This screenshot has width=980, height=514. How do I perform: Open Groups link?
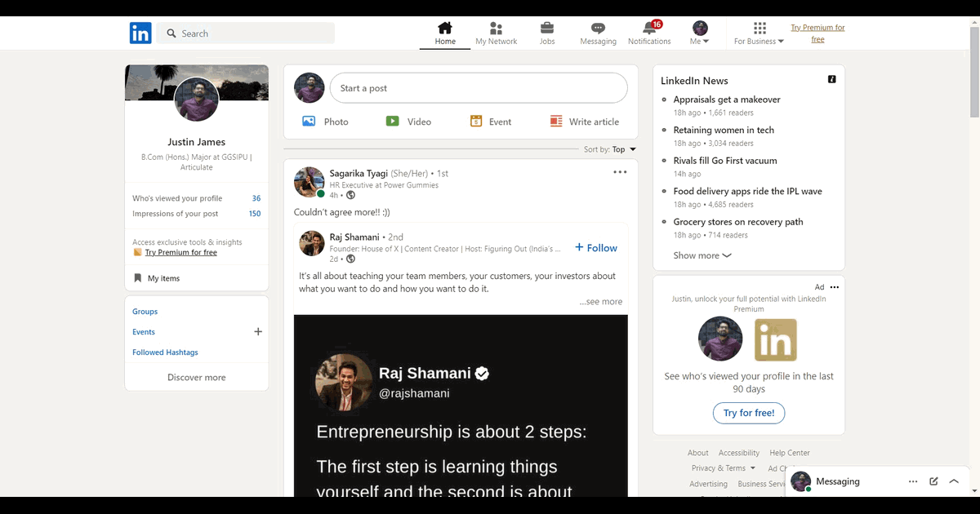[x=145, y=312]
